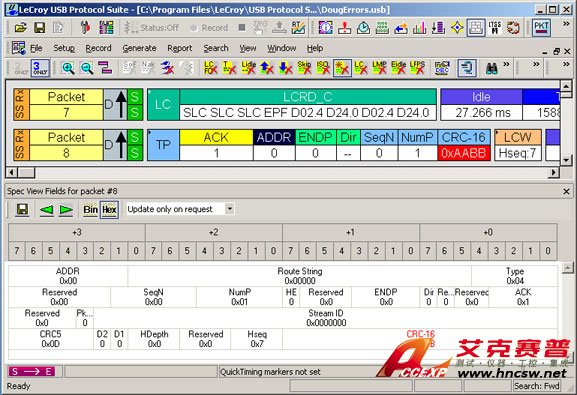Screen dimensions: 577x395
Task: Expand the toolbar overflow chevron beside PKT
Action: (x=566, y=24)
